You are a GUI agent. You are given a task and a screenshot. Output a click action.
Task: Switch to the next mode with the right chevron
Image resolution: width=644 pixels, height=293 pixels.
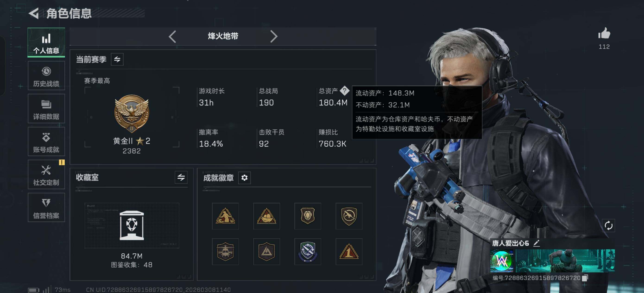pos(274,37)
